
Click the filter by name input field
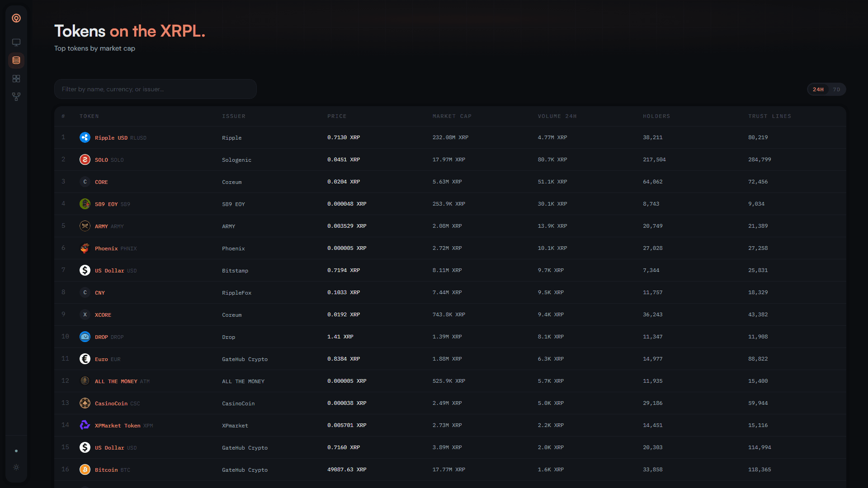pyautogui.click(x=155, y=89)
